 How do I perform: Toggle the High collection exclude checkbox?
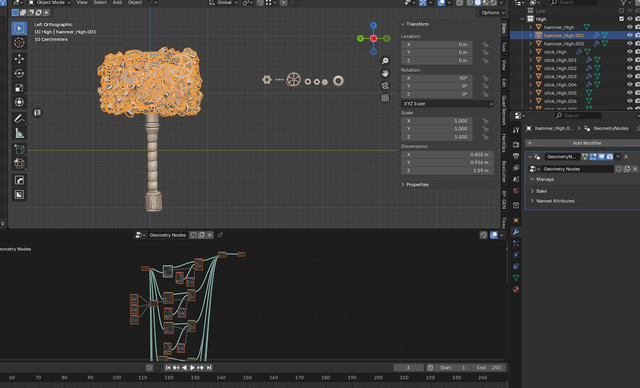tap(621, 19)
